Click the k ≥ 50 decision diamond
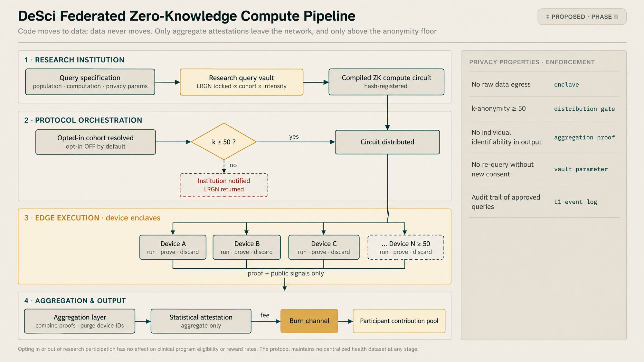 click(224, 142)
